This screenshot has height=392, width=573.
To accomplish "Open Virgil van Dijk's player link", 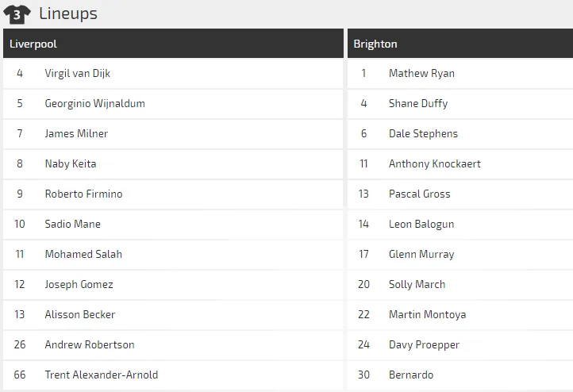I will [x=77, y=73].
